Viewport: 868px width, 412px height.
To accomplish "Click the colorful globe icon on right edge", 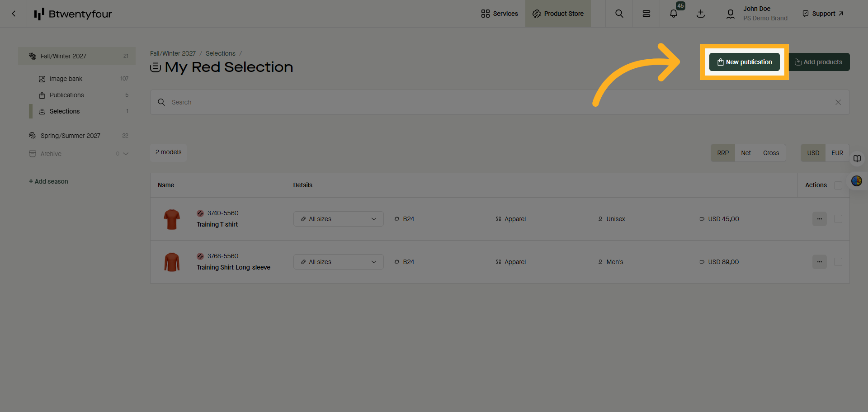I will point(856,181).
